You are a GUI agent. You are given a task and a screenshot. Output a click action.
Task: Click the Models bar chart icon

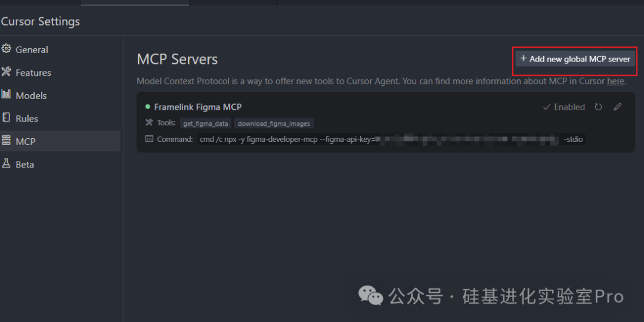7,94
